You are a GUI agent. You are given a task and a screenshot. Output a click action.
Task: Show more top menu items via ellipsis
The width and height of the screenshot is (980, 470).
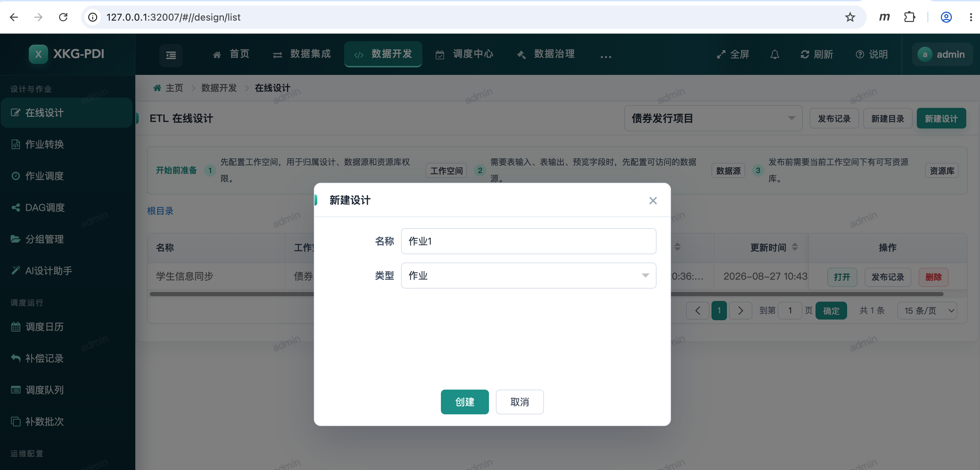click(606, 56)
